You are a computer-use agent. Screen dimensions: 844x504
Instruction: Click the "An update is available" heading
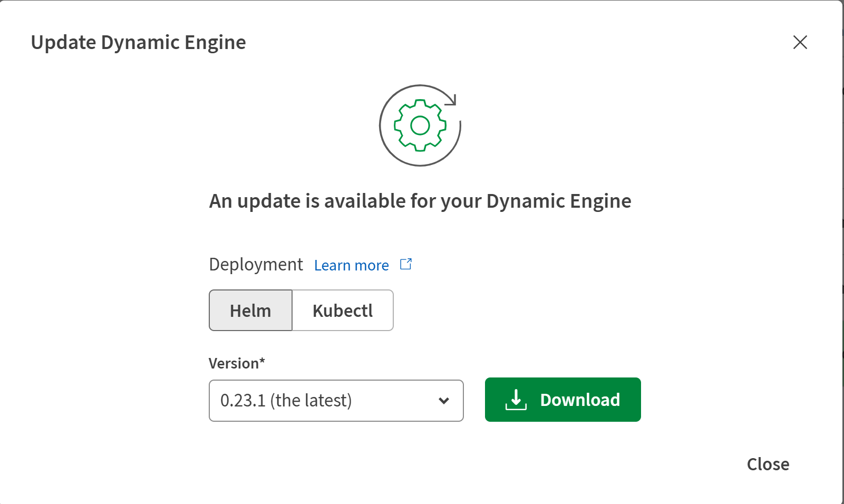(420, 201)
